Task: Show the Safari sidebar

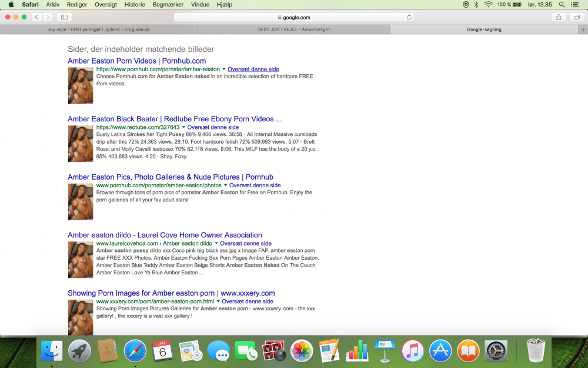Action: pos(64,17)
